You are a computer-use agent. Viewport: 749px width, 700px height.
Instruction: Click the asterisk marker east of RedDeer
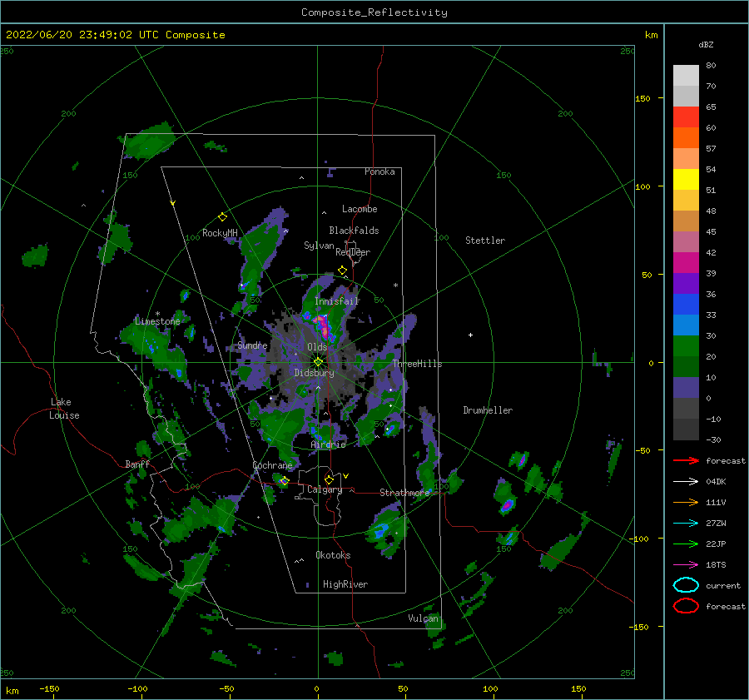395,285
